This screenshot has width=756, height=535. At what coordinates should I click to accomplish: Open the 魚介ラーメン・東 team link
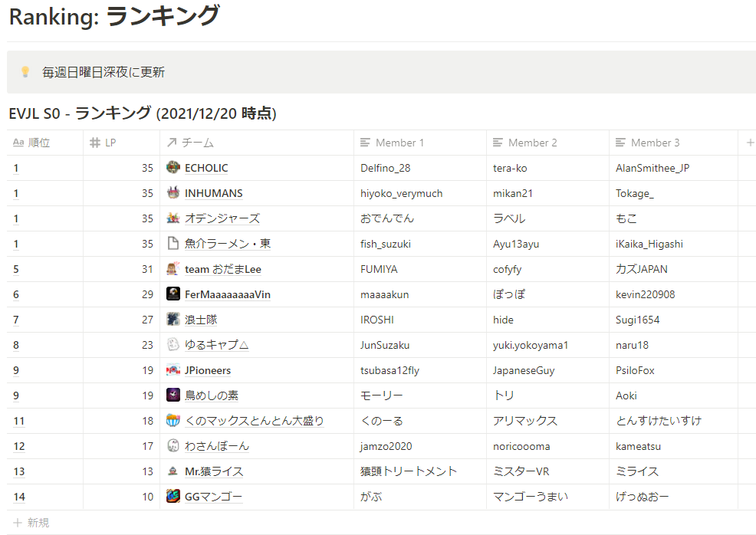228,244
